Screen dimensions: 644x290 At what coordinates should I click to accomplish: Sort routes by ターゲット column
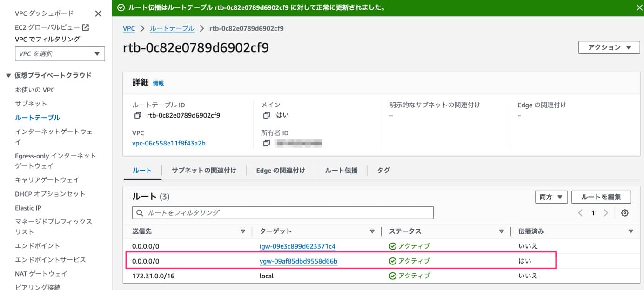click(x=372, y=231)
